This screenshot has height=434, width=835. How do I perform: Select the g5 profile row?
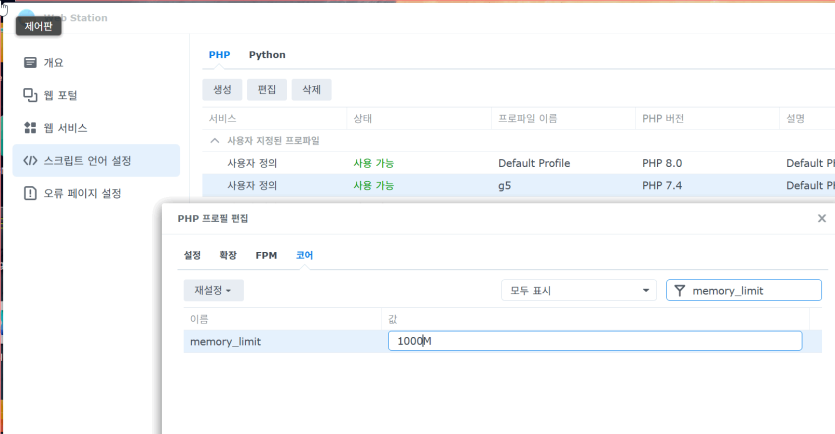[x=519, y=185]
